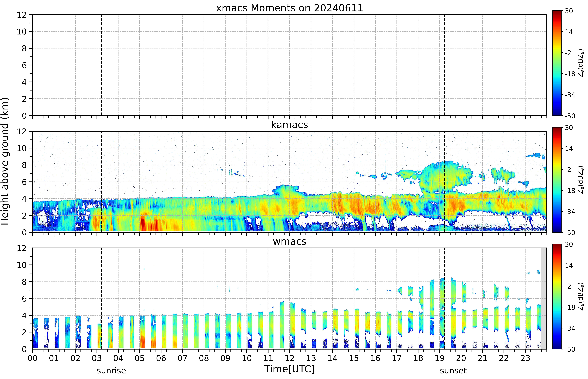
Task: Click the sunrise dashed line in the xmacs panel
Action: tap(102, 65)
